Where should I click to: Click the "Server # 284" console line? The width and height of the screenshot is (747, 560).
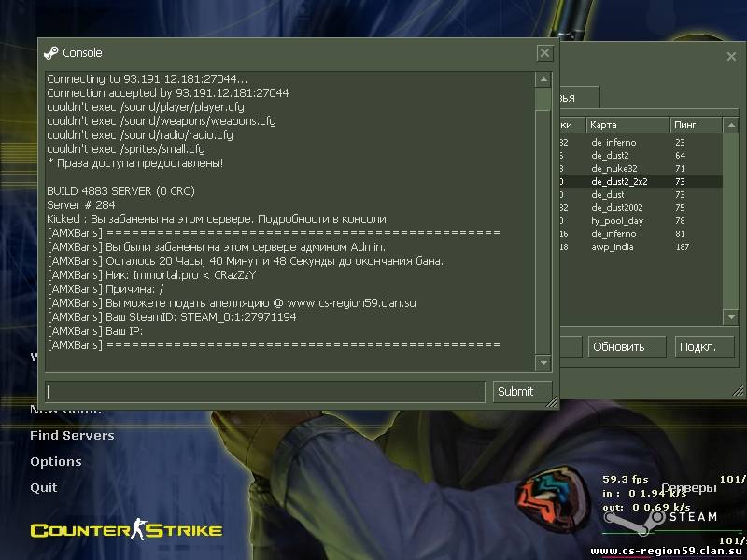pos(81,205)
